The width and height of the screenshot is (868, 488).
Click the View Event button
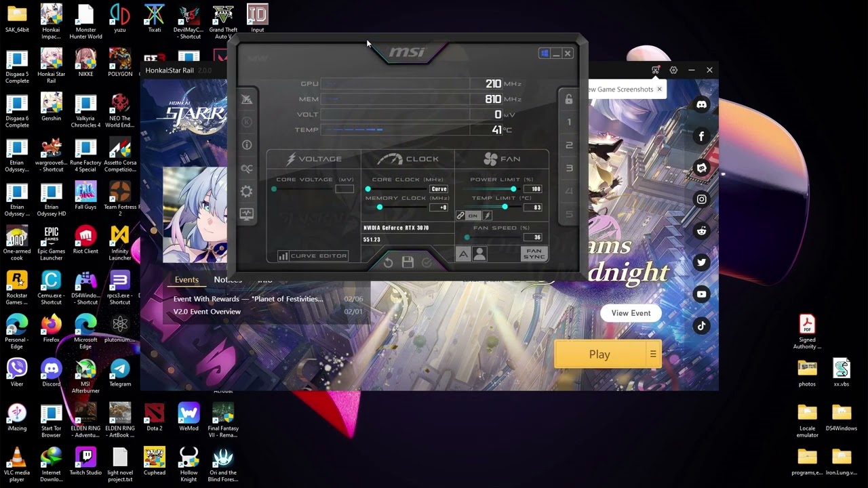coord(631,313)
